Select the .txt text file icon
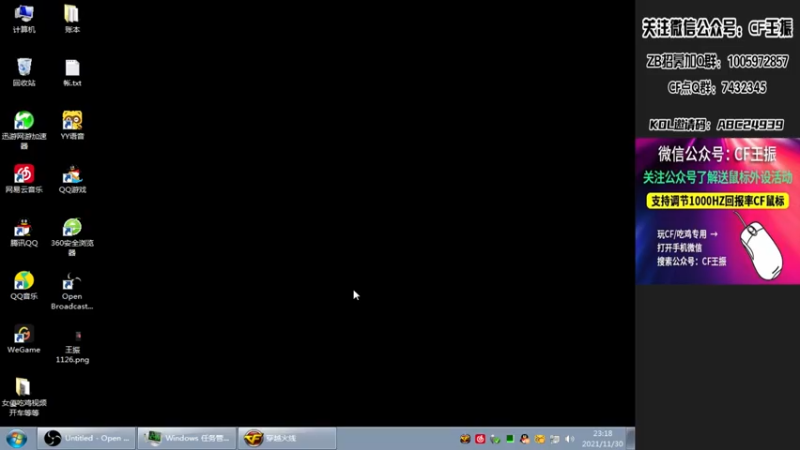Image resolution: width=800 pixels, height=450 pixels. click(72, 72)
